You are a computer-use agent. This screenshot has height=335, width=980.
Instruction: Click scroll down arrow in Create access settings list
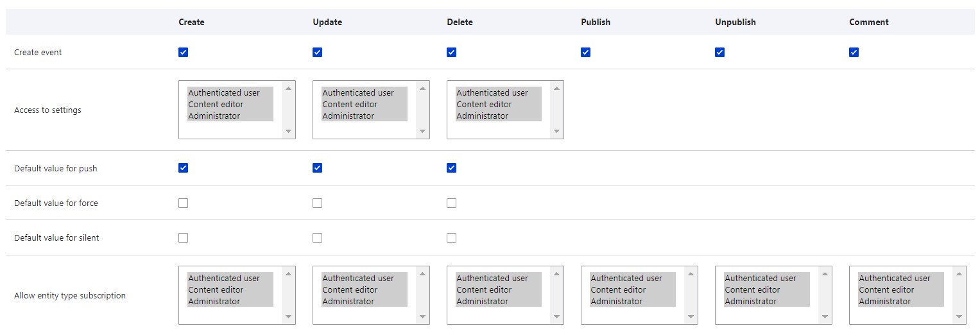(289, 131)
